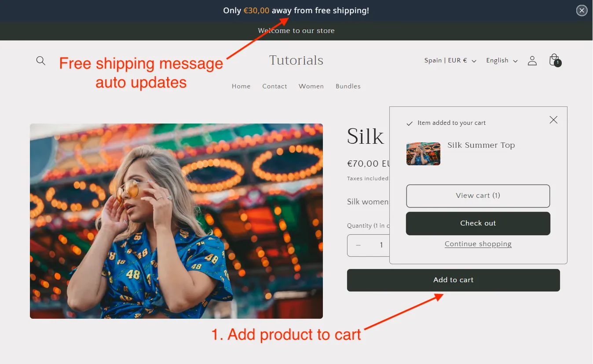Open View cart from the popup

pos(478,196)
